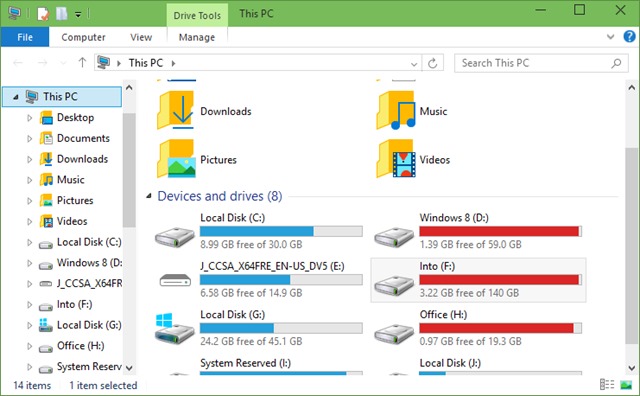Image resolution: width=640 pixels, height=396 pixels.
Task: Click the New folder icon in quick access toolbar
Action: [x=61, y=14]
